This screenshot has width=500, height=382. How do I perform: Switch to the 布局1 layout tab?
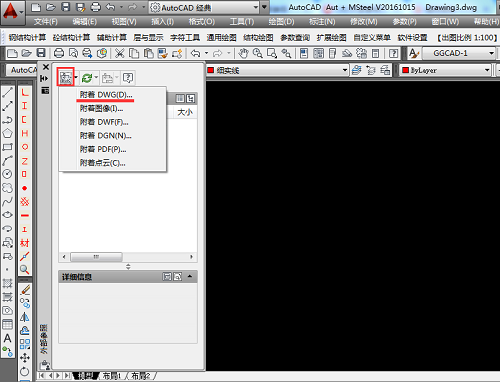[x=111, y=376]
